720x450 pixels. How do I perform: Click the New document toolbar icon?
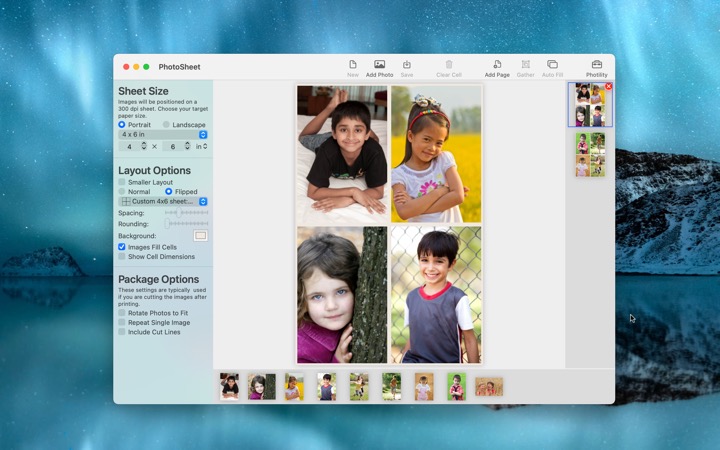coord(353,64)
